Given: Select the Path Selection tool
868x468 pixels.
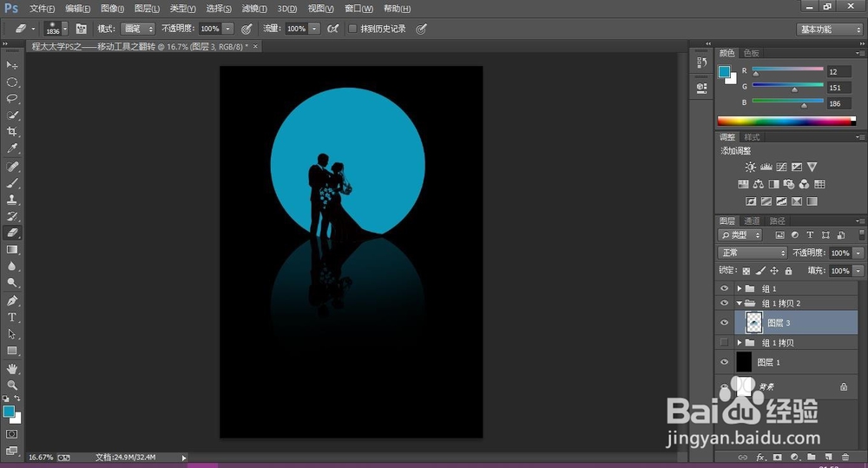Looking at the screenshot, I should (11, 334).
